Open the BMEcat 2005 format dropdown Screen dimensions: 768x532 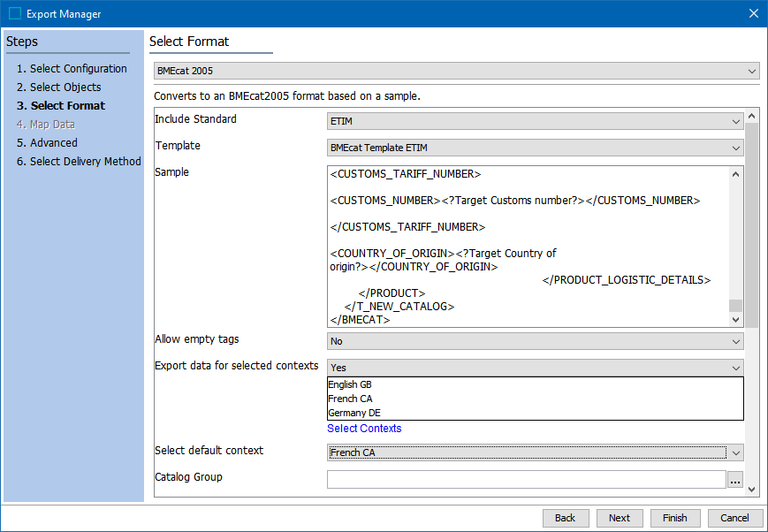coord(456,71)
